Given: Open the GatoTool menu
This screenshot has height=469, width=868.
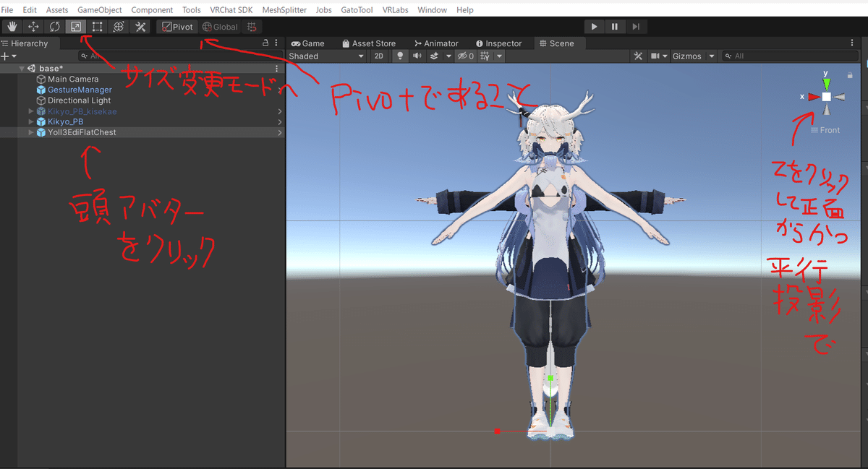Looking at the screenshot, I should pos(357,10).
